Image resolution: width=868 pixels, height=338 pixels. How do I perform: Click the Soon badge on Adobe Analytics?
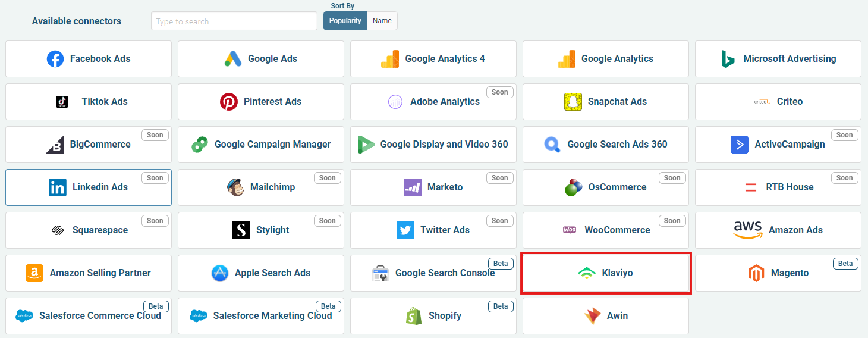click(499, 92)
